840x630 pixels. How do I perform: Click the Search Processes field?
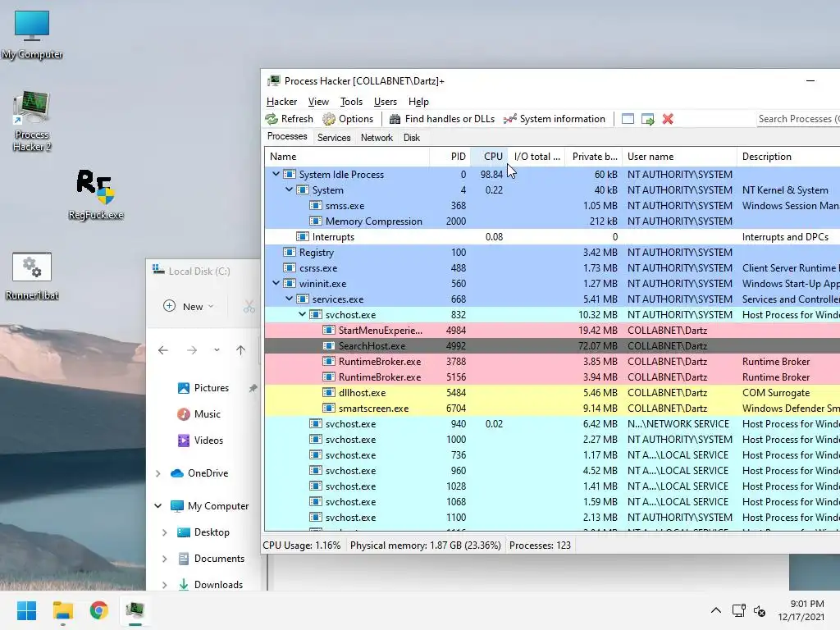tap(797, 119)
